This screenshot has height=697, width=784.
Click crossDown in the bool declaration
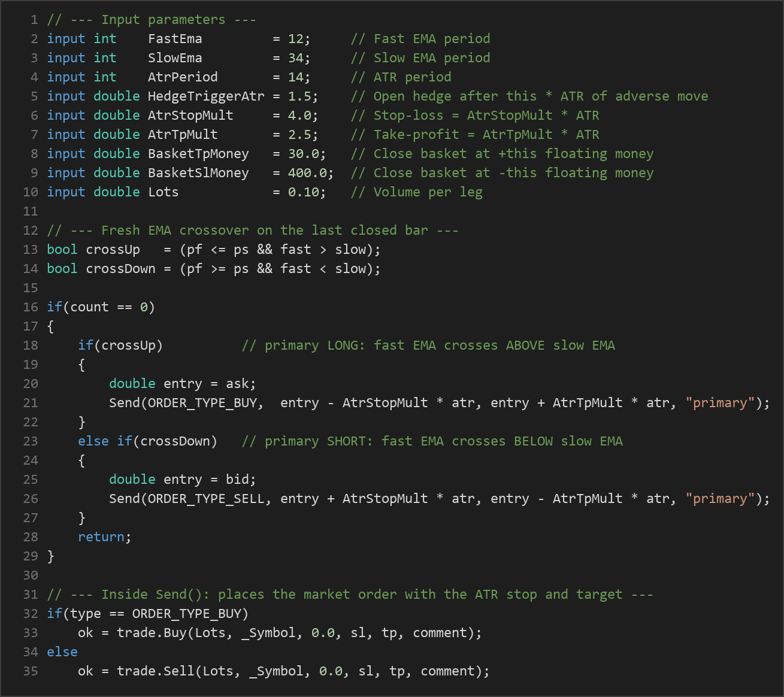[x=120, y=269]
